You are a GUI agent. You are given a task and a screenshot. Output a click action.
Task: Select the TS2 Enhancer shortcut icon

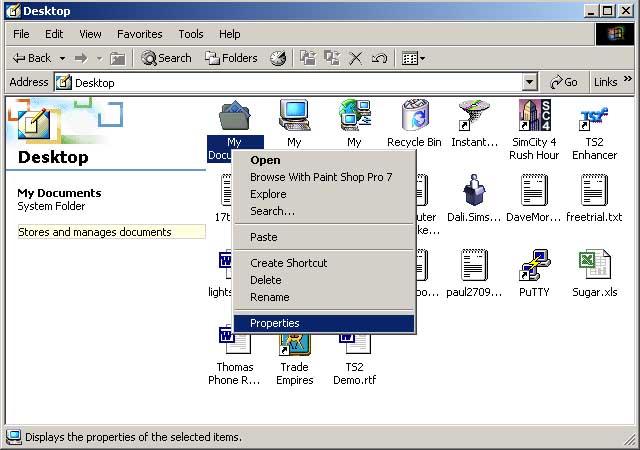[x=594, y=116]
